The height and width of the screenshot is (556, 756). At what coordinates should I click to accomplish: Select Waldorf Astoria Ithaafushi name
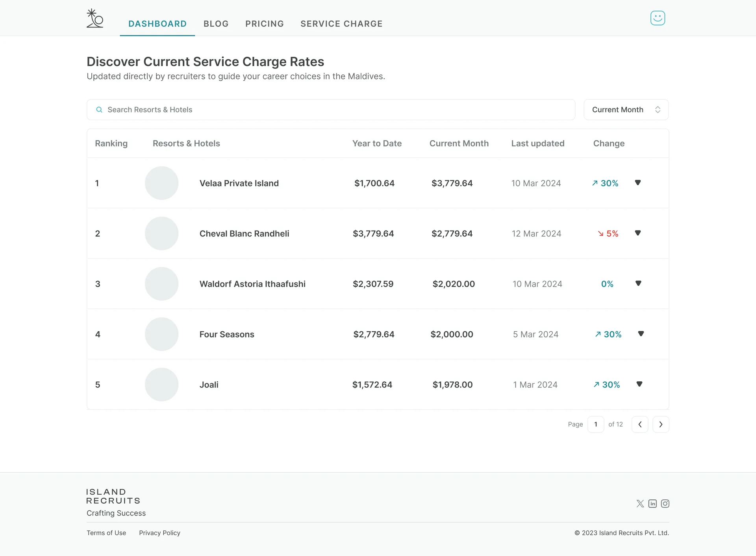pos(252,284)
